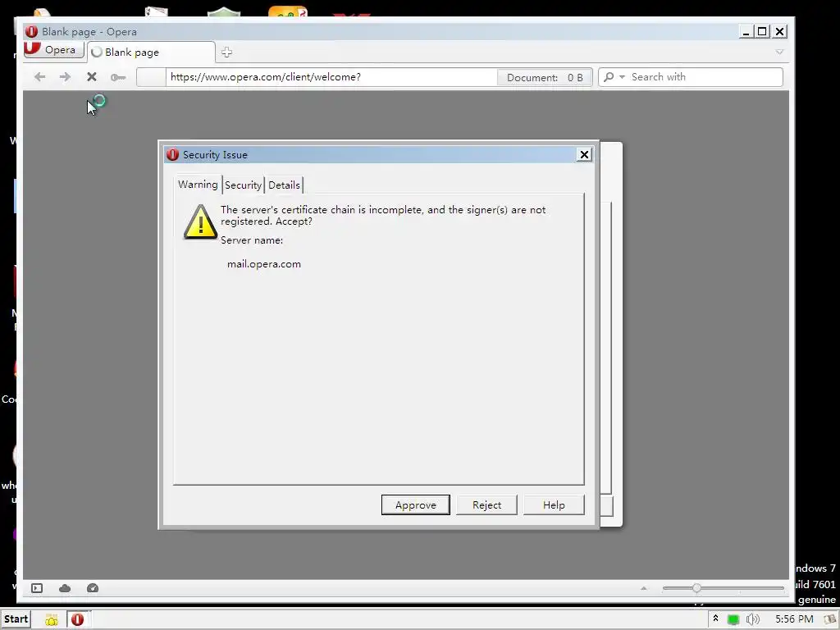Switch to the Details tab
The width and height of the screenshot is (840, 630).
click(284, 185)
